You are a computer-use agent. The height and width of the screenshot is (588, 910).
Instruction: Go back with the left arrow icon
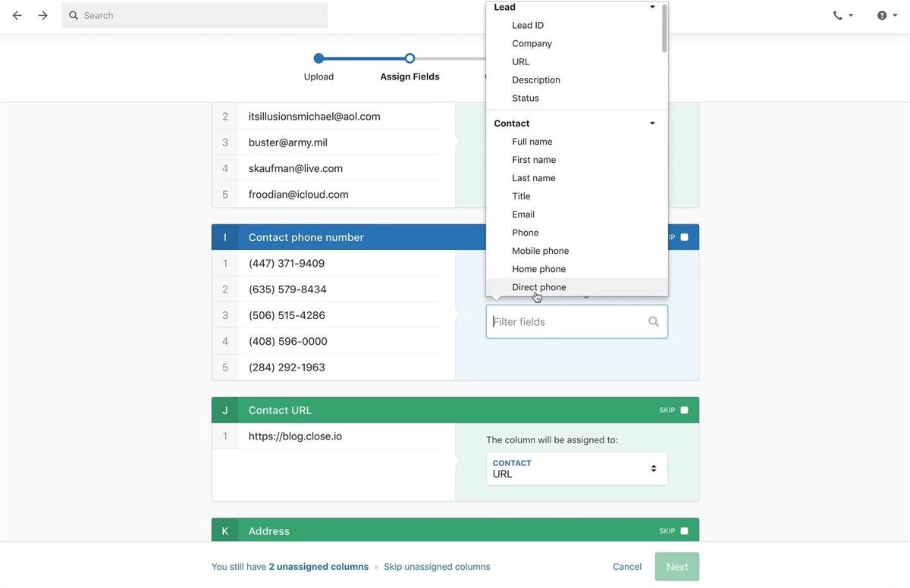(x=17, y=15)
